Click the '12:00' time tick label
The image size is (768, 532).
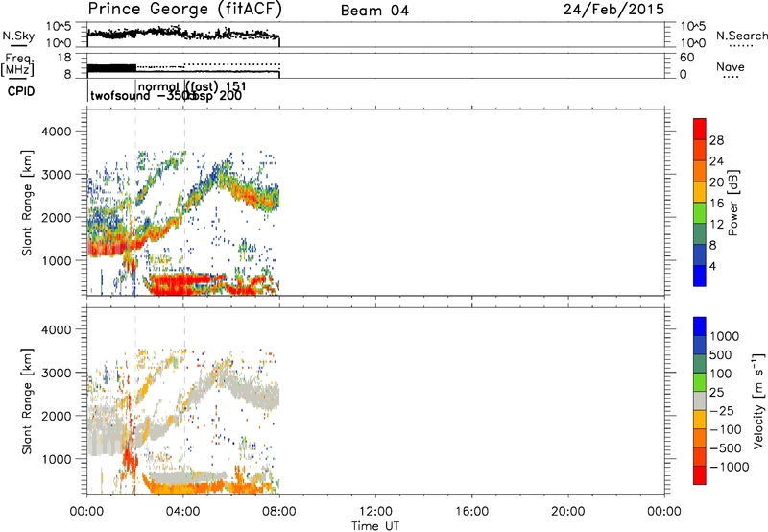375,512
